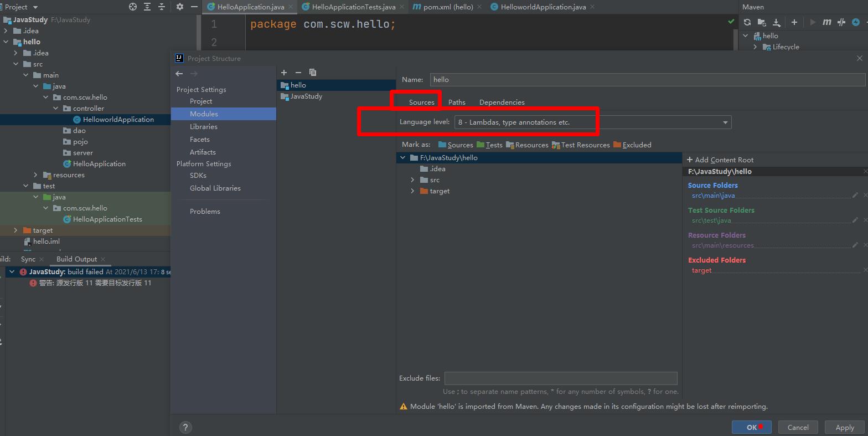Click Exclude files input field
This screenshot has height=436, width=868.
pyautogui.click(x=561, y=378)
